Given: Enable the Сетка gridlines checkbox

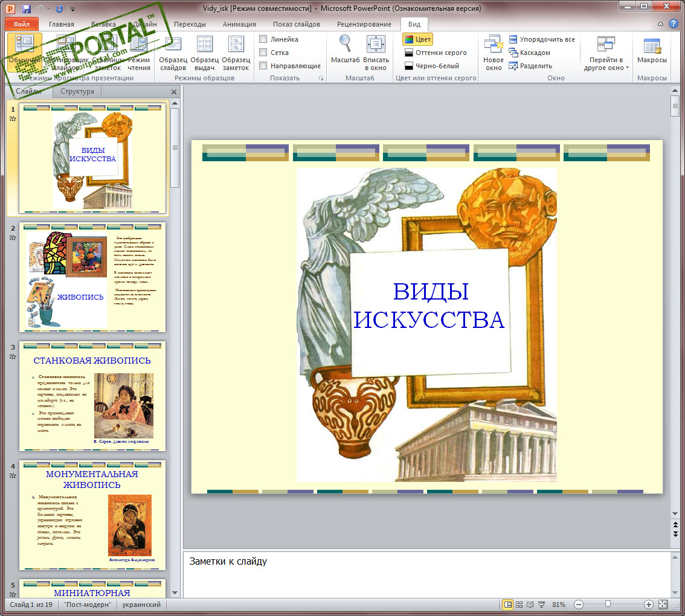Looking at the screenshot, I should 263,53.
